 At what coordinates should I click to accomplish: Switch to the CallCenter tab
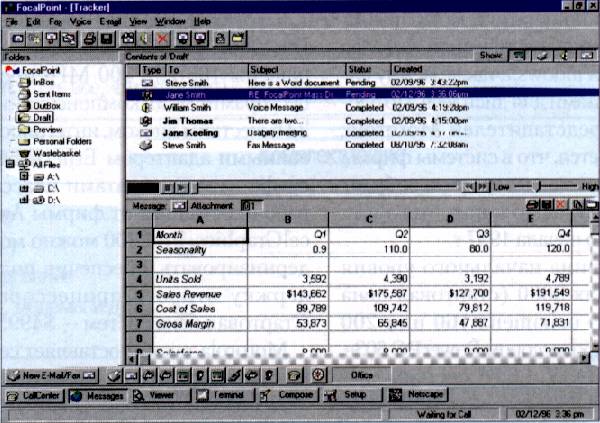click(34, 395)
